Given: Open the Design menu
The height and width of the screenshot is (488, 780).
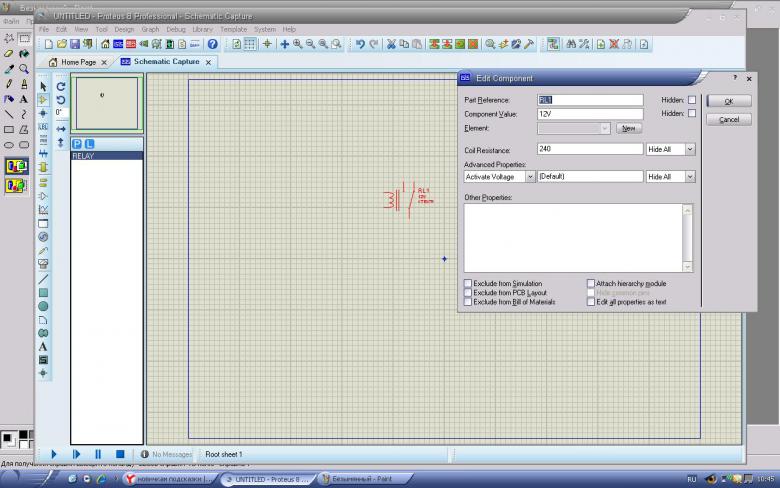Looking at the screenshot, I should click(124, 29).
